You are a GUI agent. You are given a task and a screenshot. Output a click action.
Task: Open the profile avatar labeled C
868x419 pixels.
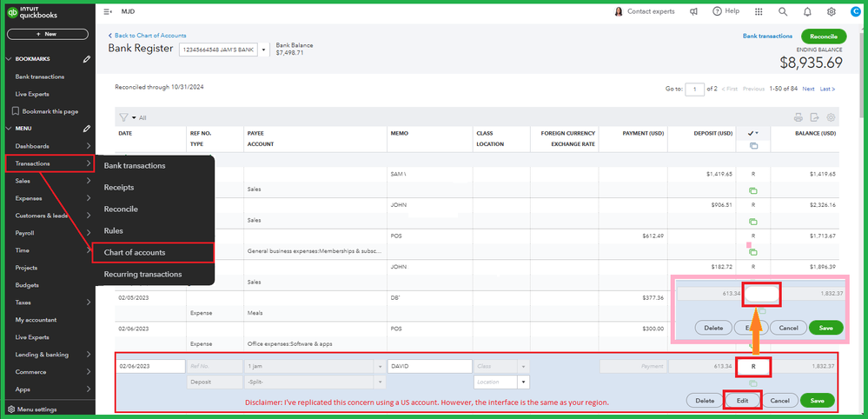856,11
